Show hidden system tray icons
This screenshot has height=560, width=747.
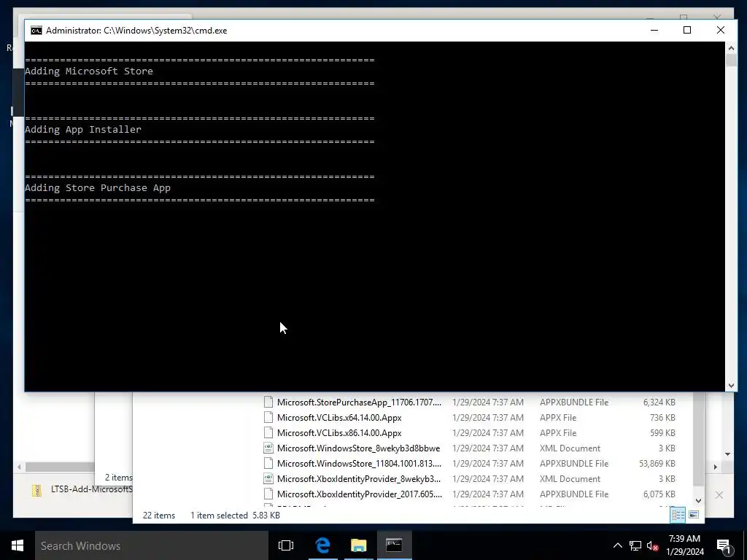pos(617,545)
